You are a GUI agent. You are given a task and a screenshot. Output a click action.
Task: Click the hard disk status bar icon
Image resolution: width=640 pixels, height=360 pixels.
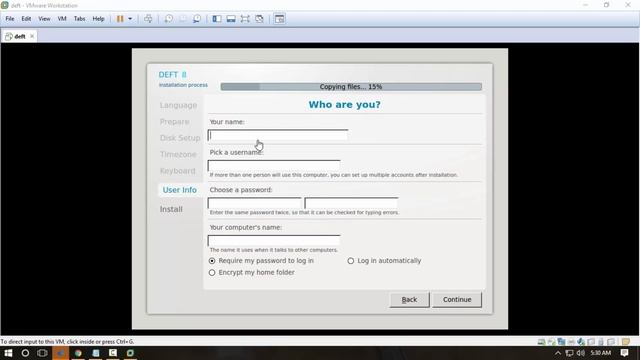click(542, 342)
